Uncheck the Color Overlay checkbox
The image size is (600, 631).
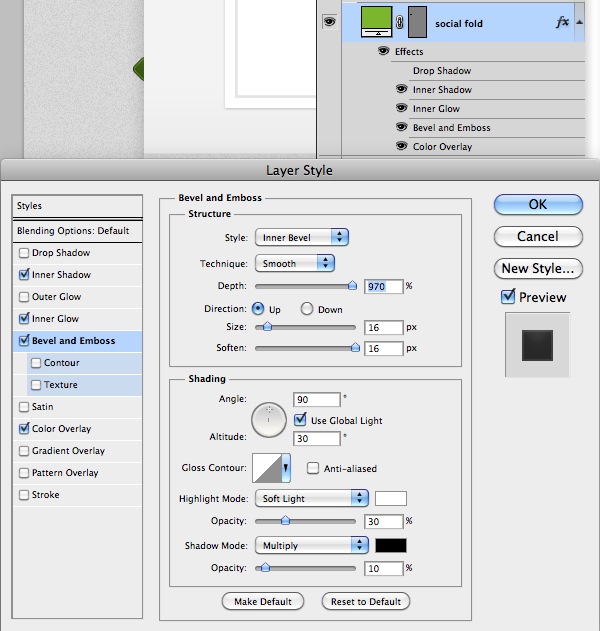[x=24, y=429]
